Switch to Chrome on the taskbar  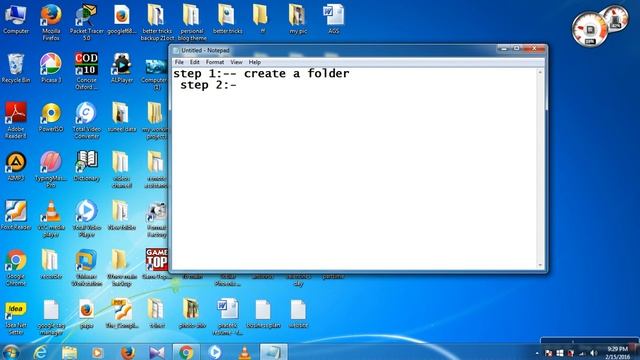click(186, 352)
